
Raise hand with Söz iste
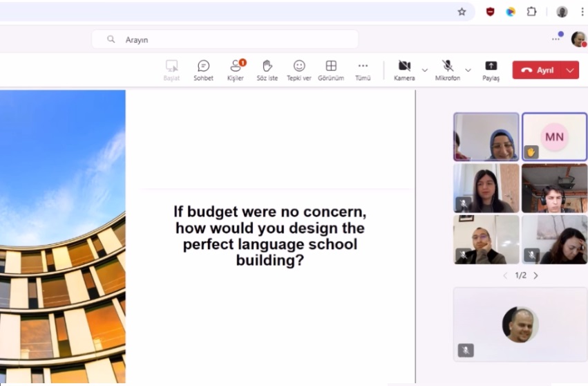click(x=267, y=71)
